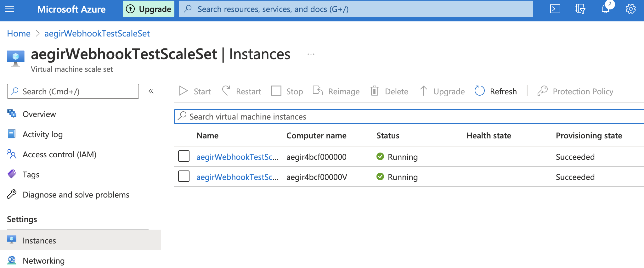
Task: Click the Access control people icon
Action: (x=12, y=154)
